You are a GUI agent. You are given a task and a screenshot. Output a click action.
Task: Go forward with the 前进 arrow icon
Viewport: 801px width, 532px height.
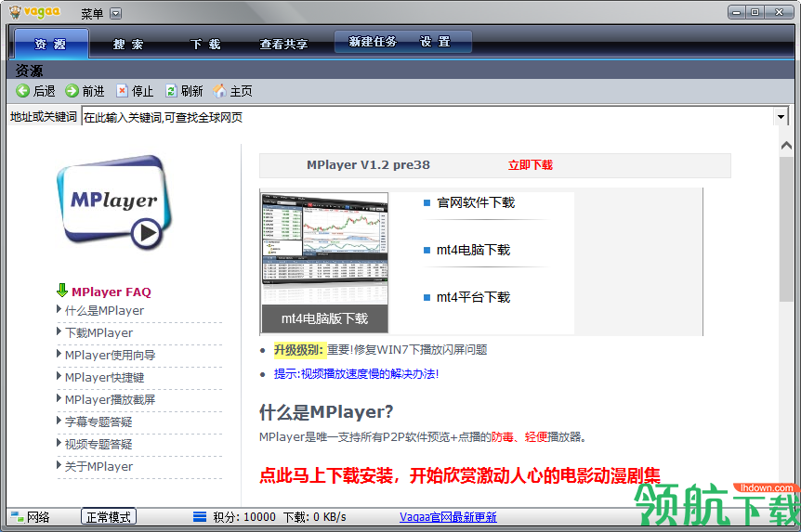tap(72, 91)
